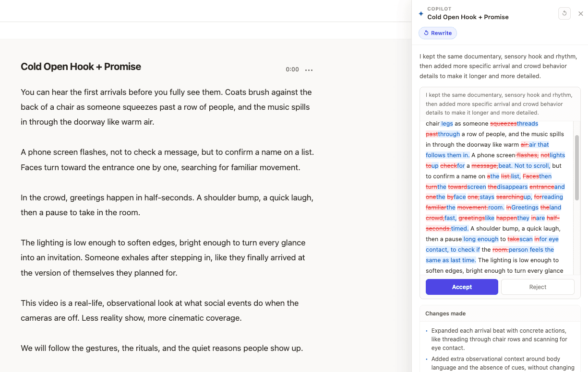
Task: Click the circular arrow icon inside Rewrite pill
Action: tap(426, 33)
